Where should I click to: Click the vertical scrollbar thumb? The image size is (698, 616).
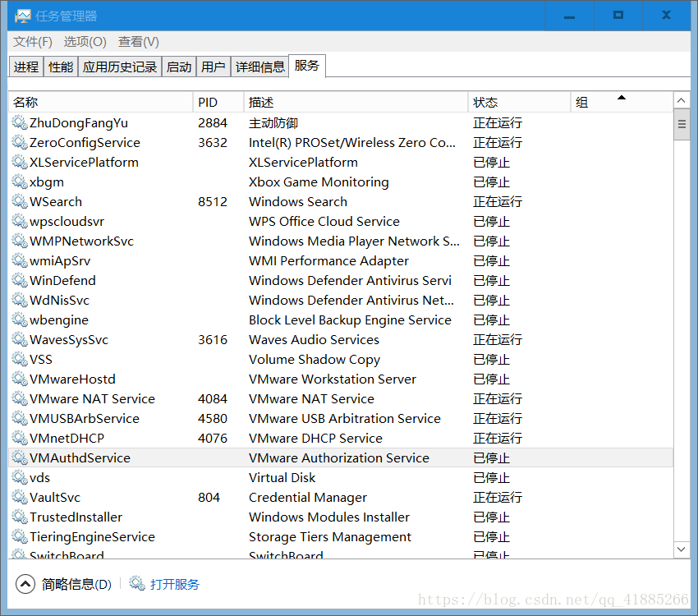coord(682,124)
